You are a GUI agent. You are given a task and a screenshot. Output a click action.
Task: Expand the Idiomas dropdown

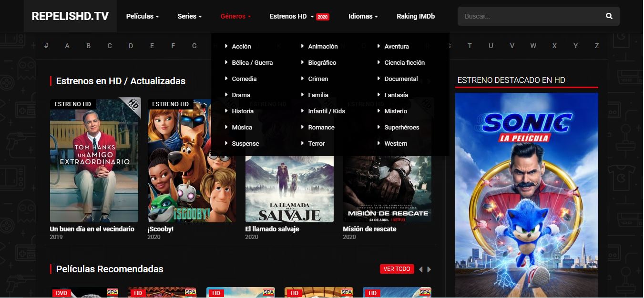click(363, 16)
